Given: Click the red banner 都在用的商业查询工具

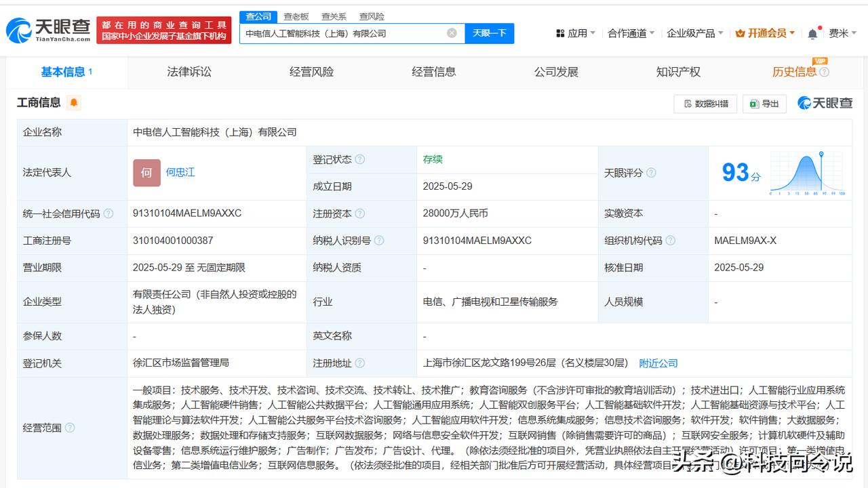Looking at the screenshot, I should (164, 30).
